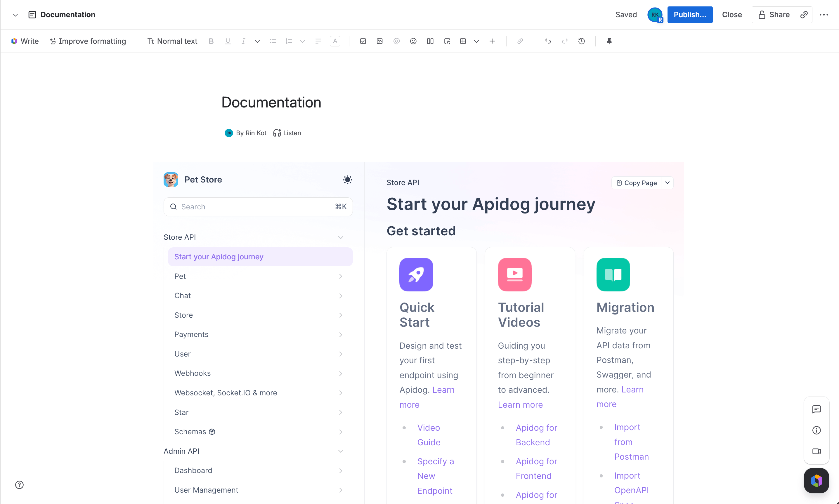Click the Share button

(x=774, y=15)
